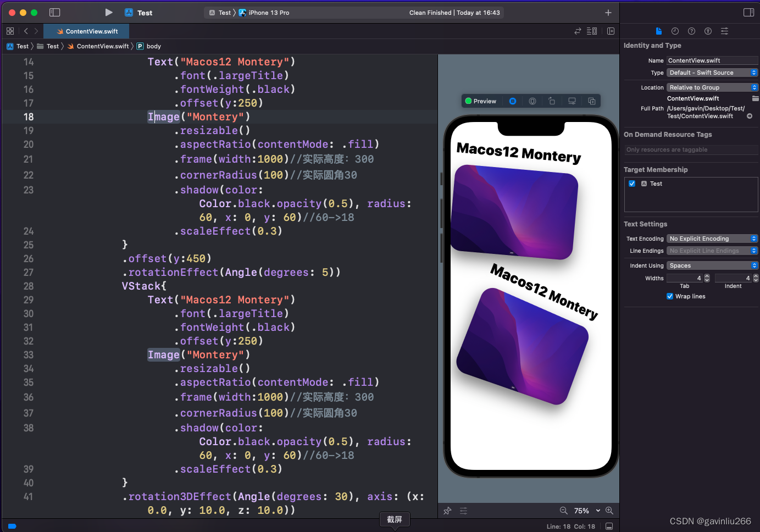Toggle the Wrap lines checkbox
Viewport: 760px width, 532px height.
click(670, 296)
